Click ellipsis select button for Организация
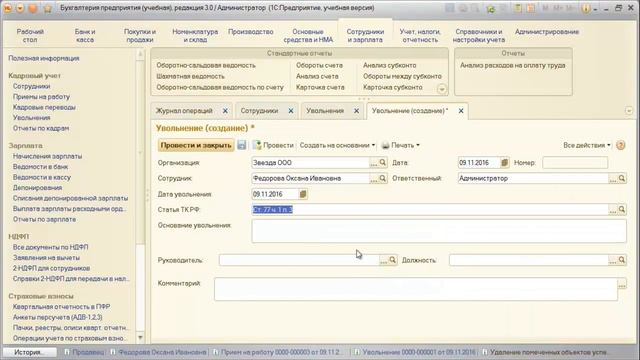 (x=373, y=162)
